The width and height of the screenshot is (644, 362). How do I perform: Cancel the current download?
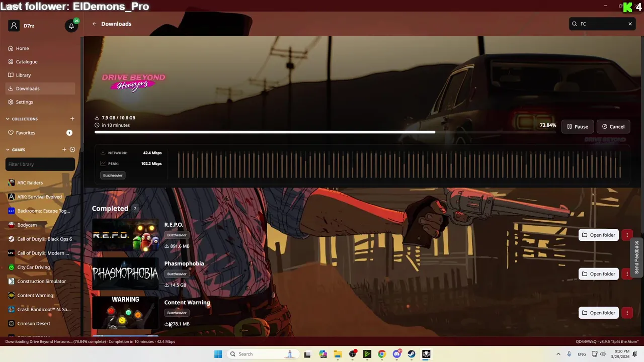point(613,127)
